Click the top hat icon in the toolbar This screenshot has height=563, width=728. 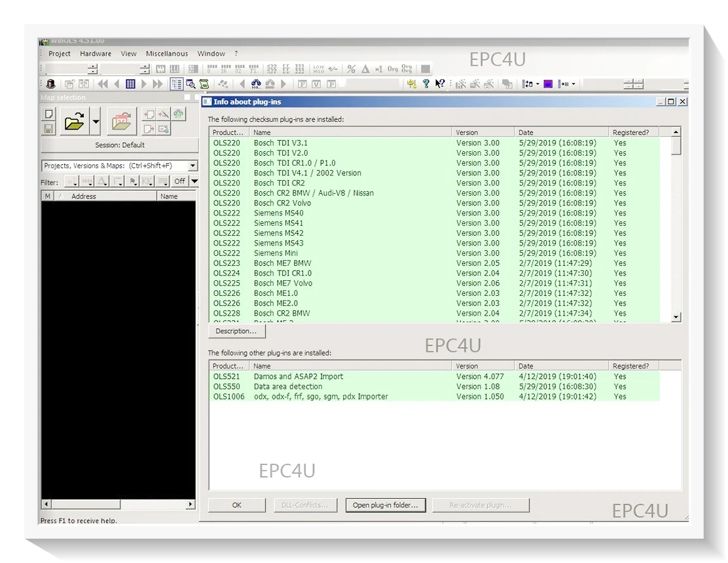[51, 84]
